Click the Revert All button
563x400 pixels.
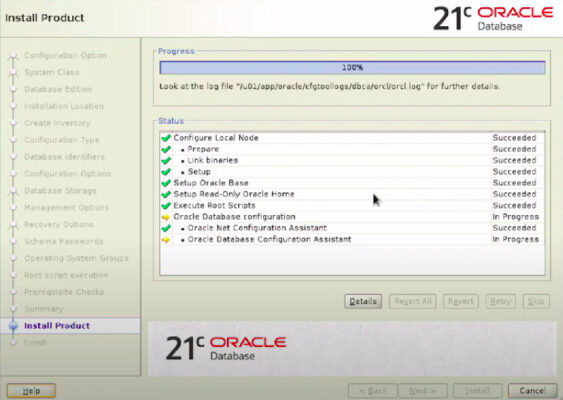(x=413, y=301)
